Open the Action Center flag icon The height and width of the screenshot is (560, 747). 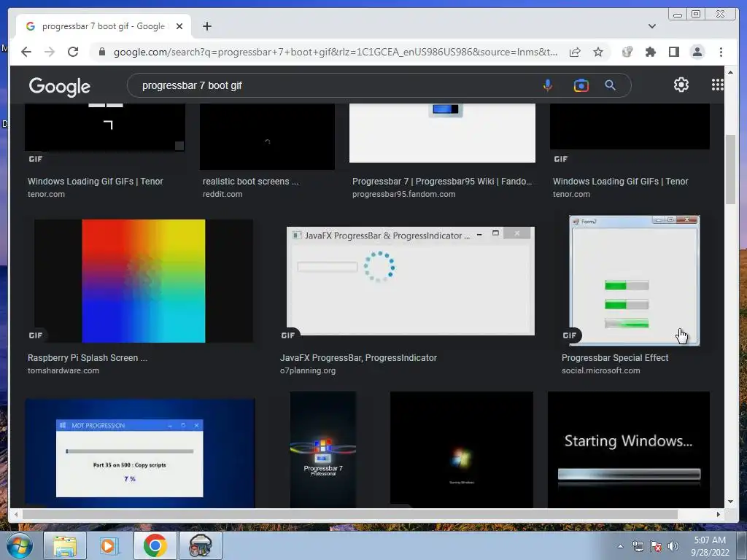[656, 546]
